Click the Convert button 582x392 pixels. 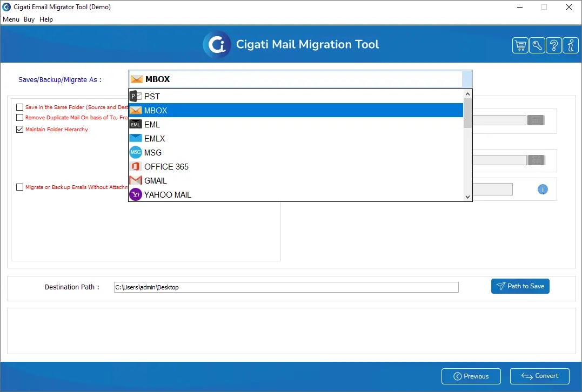[540, 376]
